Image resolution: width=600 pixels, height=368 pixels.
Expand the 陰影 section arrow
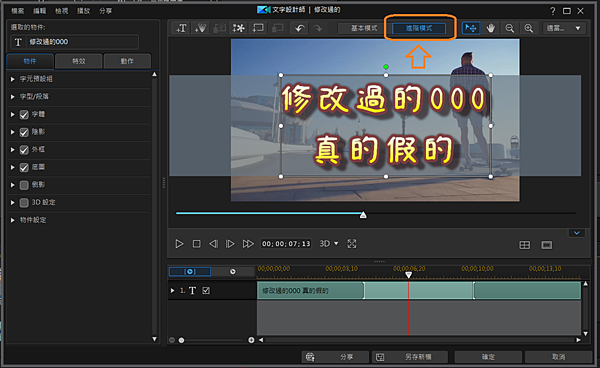[13, 132]
